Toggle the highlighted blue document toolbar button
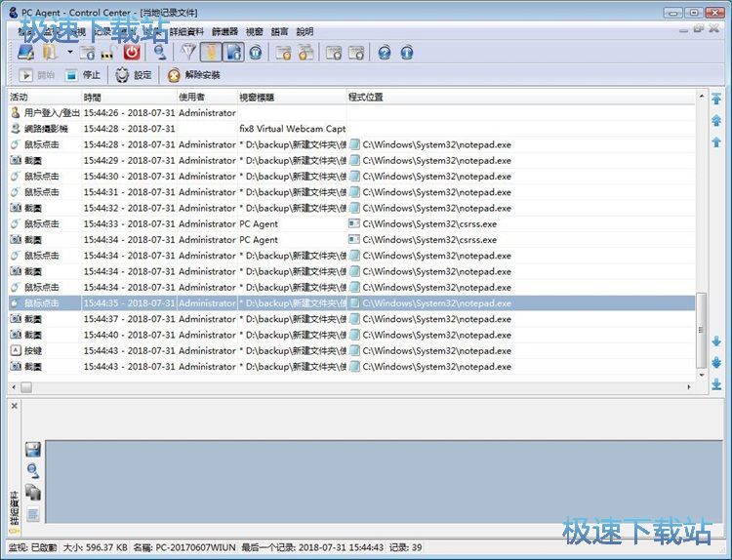 233,53
